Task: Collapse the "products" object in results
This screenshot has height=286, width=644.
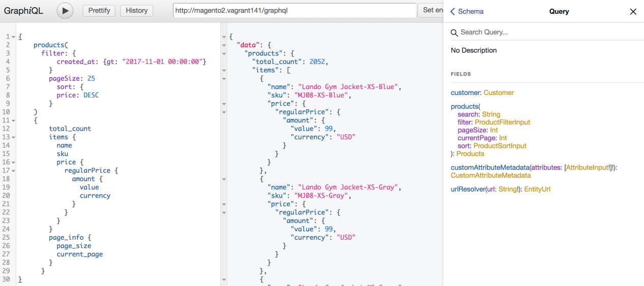Action: 224,53
